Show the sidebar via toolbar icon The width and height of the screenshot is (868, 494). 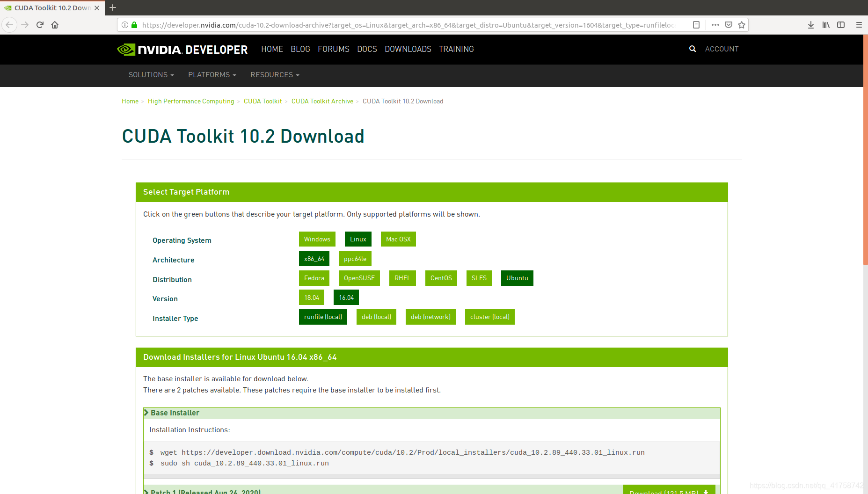pos(841,25)
